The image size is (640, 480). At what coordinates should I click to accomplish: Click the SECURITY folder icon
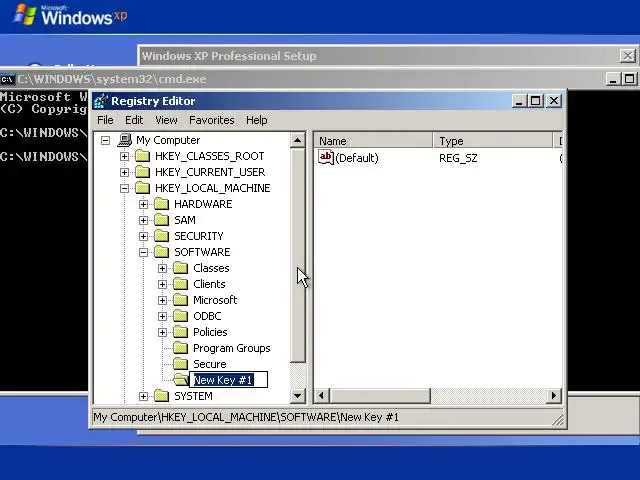pos(162,236)
